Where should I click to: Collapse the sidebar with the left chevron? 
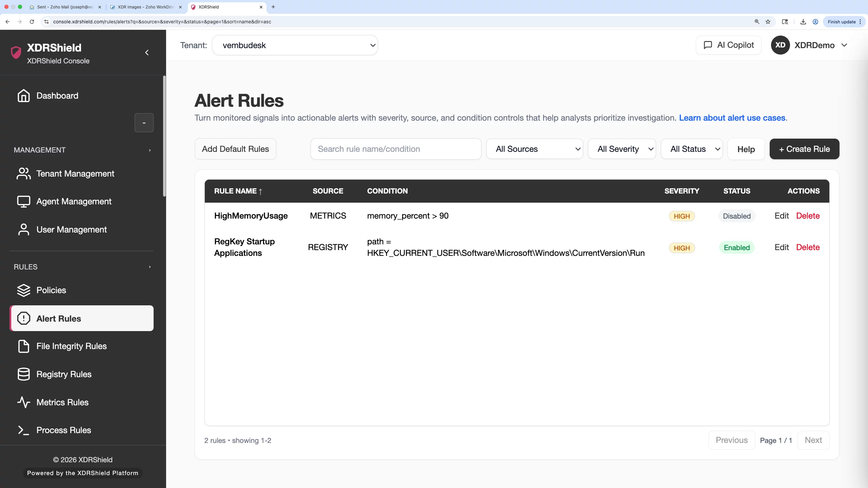click(x=147, y=53)
